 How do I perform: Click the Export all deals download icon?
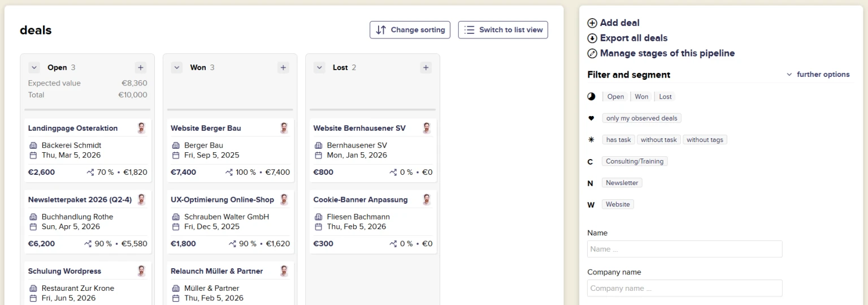tap(592, 38)
